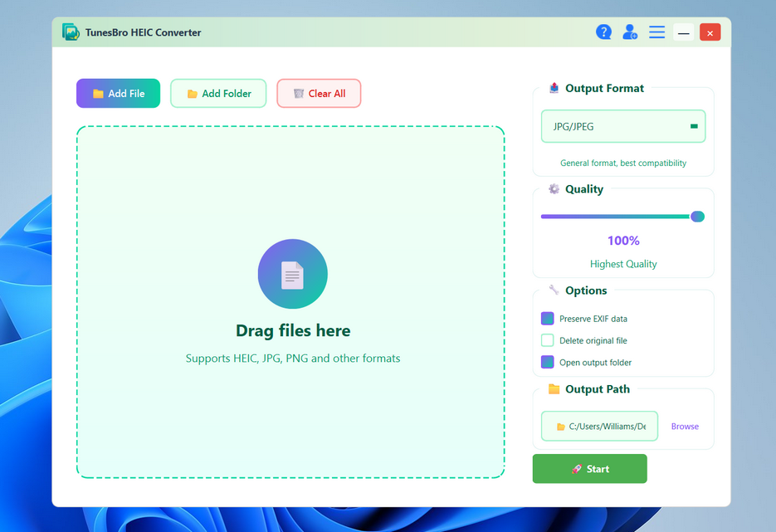This screenshot has width=776, height=532.
Task: Click the trash icon in Clear All
Action: pyautogui.click(x=299, y=93)
